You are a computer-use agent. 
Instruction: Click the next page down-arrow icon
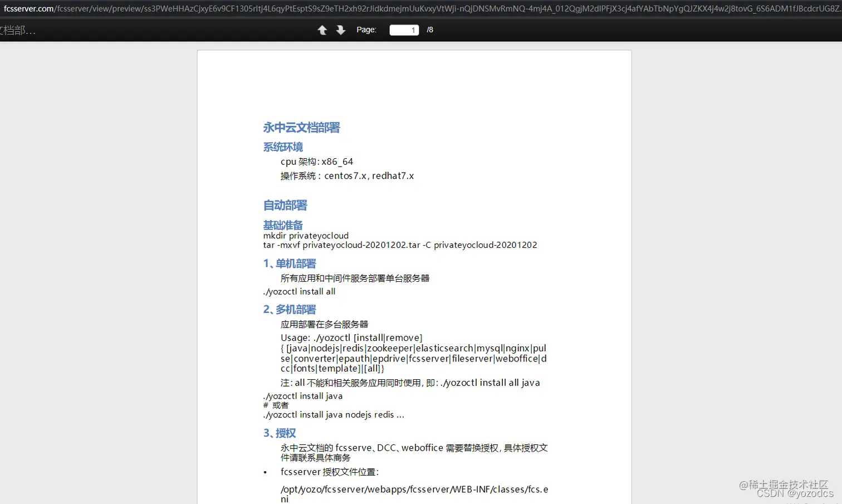[x=340, y=30]
